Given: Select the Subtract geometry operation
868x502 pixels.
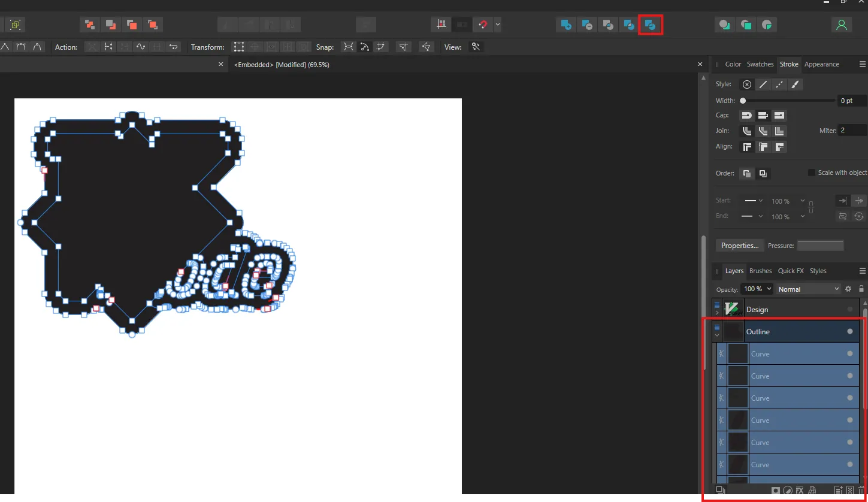Looking at the screenshot, I should coord(587,24).
